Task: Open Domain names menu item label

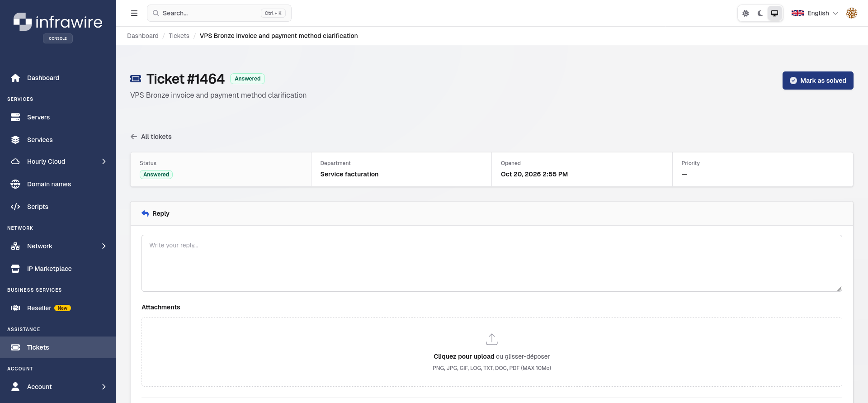Action: 49,184
